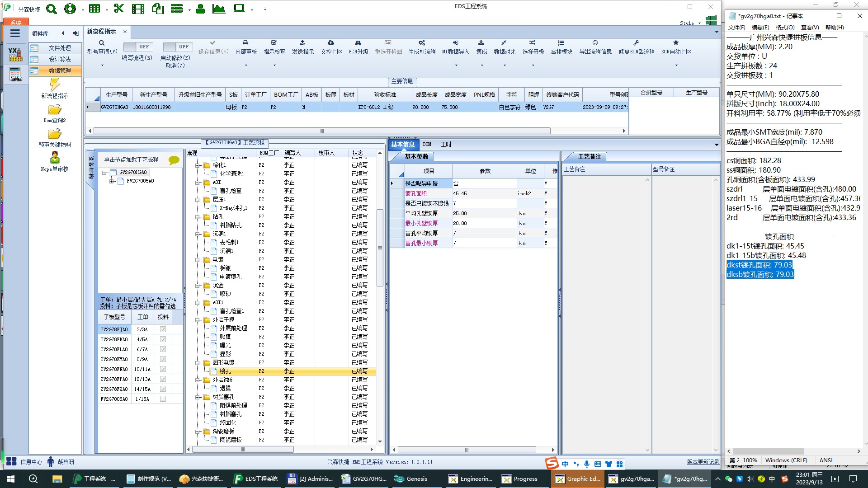Collapse the 图形电镀 tree node

198,363
